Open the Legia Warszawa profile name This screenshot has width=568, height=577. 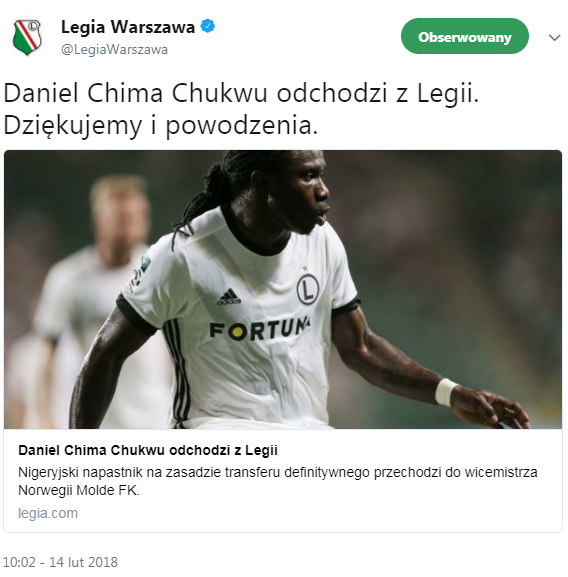pos(128,28)
